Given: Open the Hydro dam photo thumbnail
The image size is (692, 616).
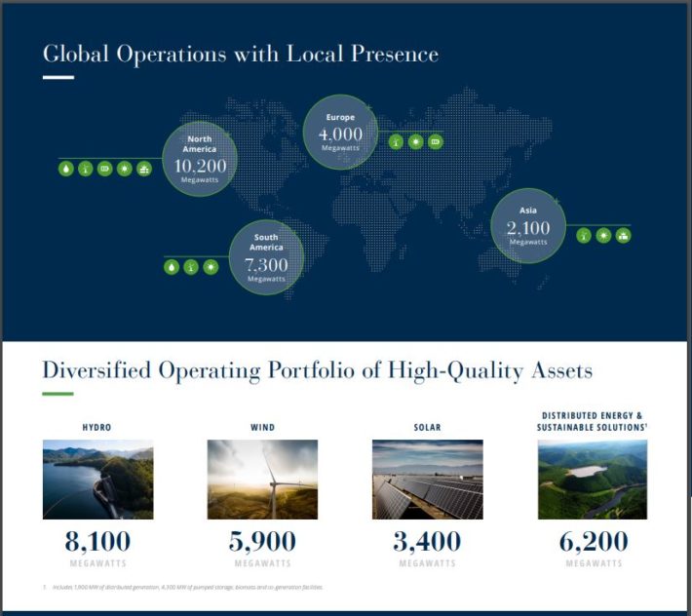Looking at the screenshot, I should coord(97,480).
